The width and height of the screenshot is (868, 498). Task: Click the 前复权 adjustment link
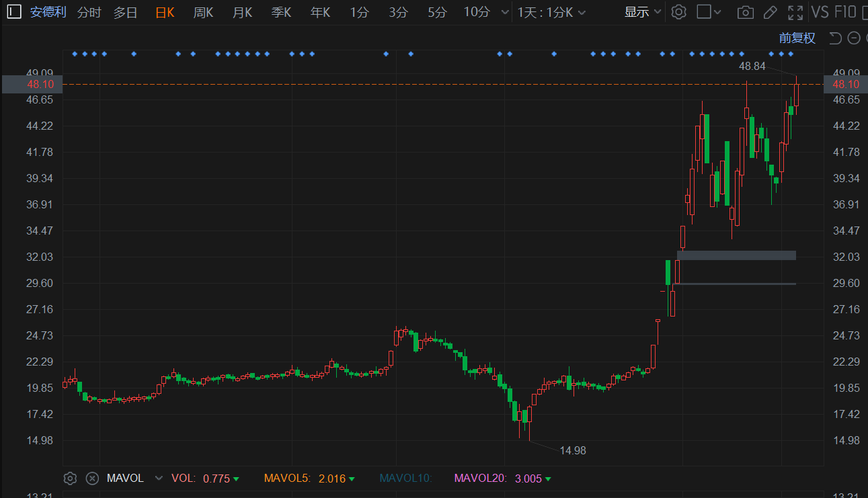(x=797, y=38)
